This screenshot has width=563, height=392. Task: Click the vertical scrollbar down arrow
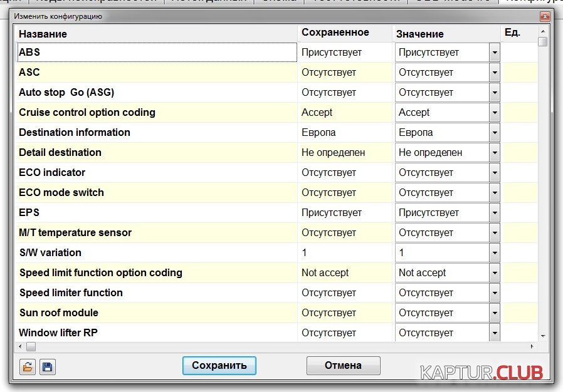542,336
